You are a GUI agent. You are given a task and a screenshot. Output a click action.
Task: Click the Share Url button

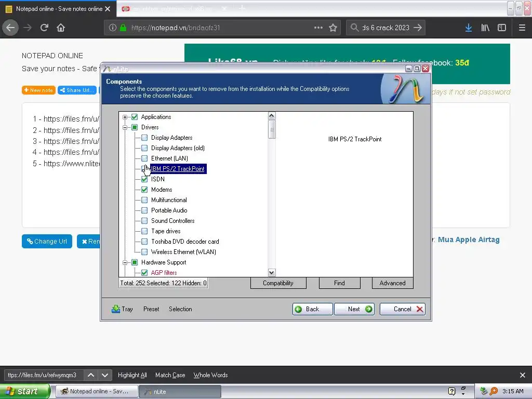coord(77,90)
